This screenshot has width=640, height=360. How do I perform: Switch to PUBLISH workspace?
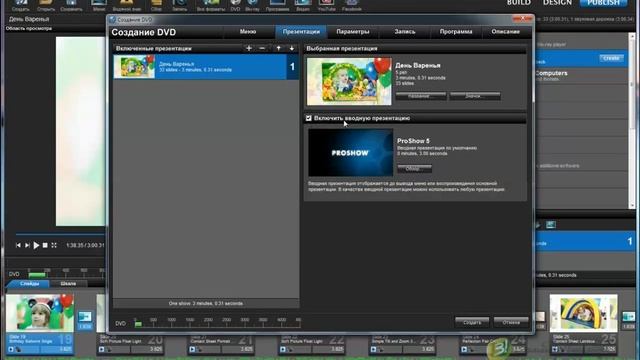click(x=603, y=3)
